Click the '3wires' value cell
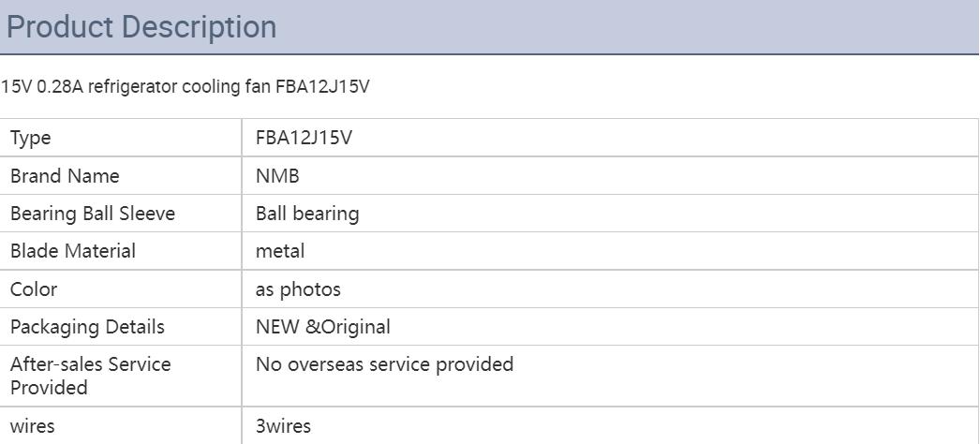 [283, 426]
